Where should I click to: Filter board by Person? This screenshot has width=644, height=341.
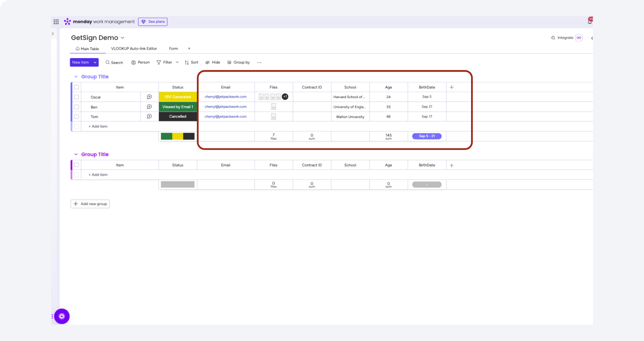(x=140, y=62)
